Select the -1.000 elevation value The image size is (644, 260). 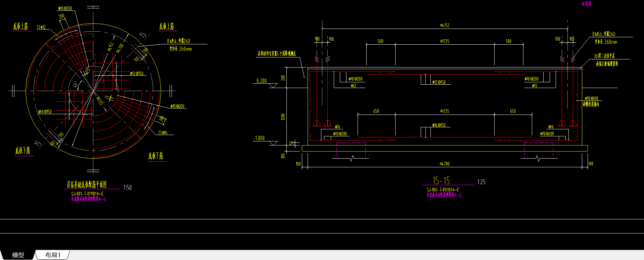[259, 138]
